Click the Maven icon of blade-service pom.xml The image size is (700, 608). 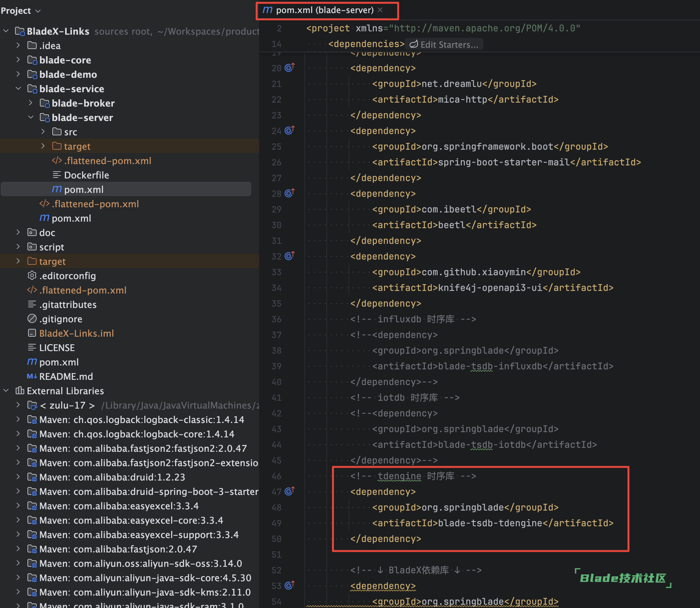(x=44, y=218)
